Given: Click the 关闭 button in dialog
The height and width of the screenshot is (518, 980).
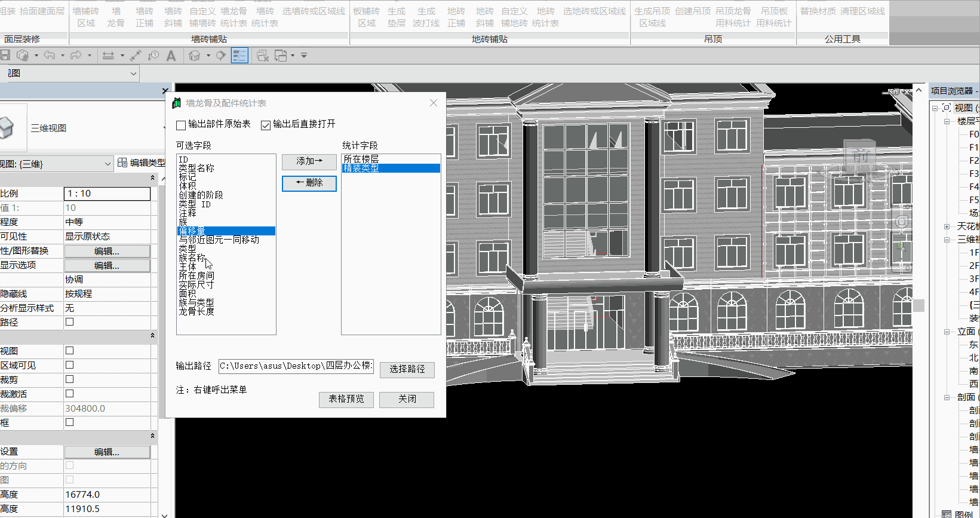Looking at the screenshot, I should (407, 399).
